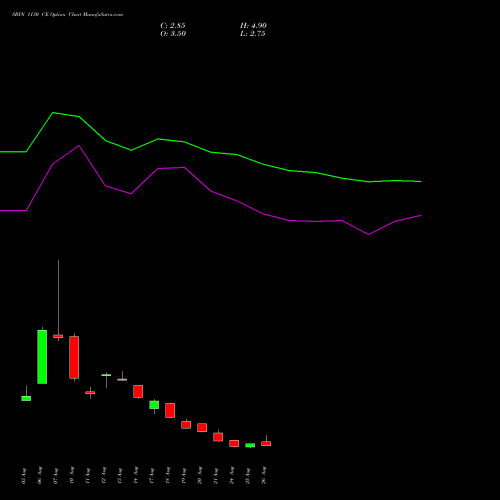Click the large red candle for 10 Aug
This screenshot has height=500, width=500.
pos(74,357)
